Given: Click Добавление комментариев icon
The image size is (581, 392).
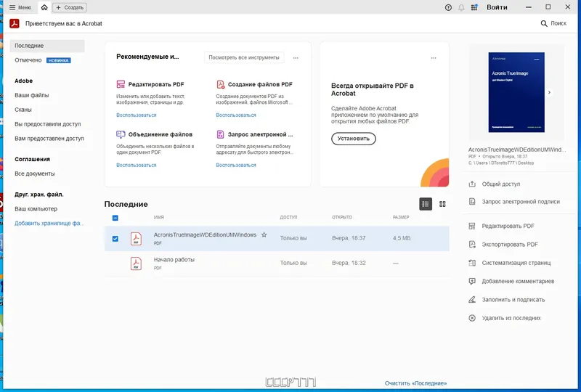Looking at the screenshot, I should click(472, 281).
